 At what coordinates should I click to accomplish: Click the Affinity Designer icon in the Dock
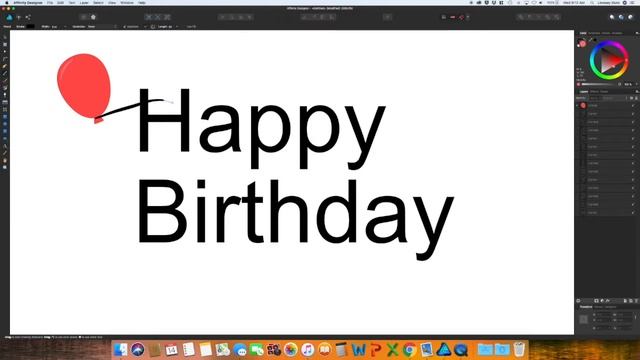point(444,350)
